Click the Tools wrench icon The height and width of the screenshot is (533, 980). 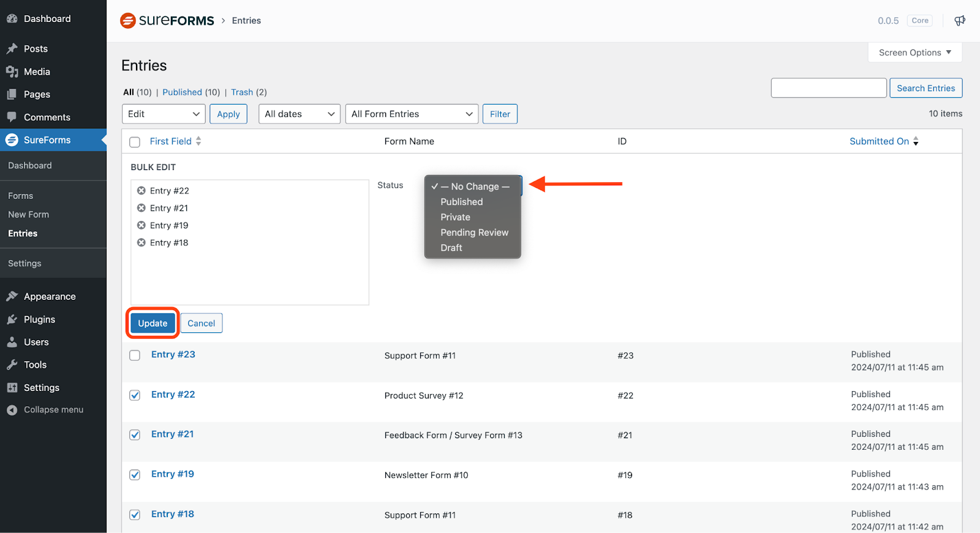point(12,365)
